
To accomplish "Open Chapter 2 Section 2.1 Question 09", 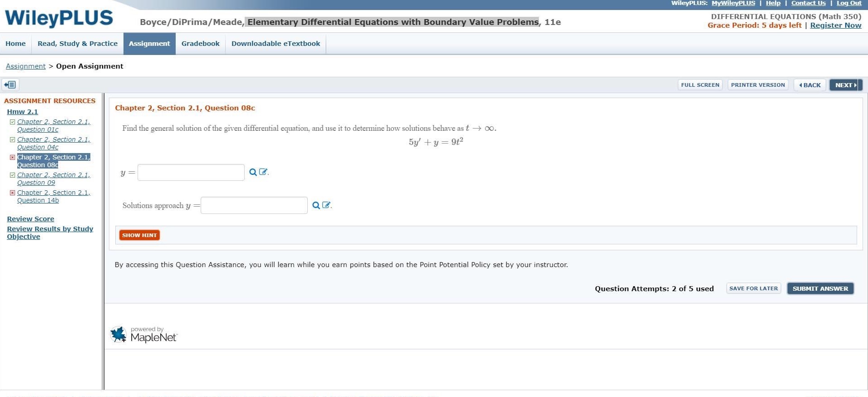I will 54,179.
